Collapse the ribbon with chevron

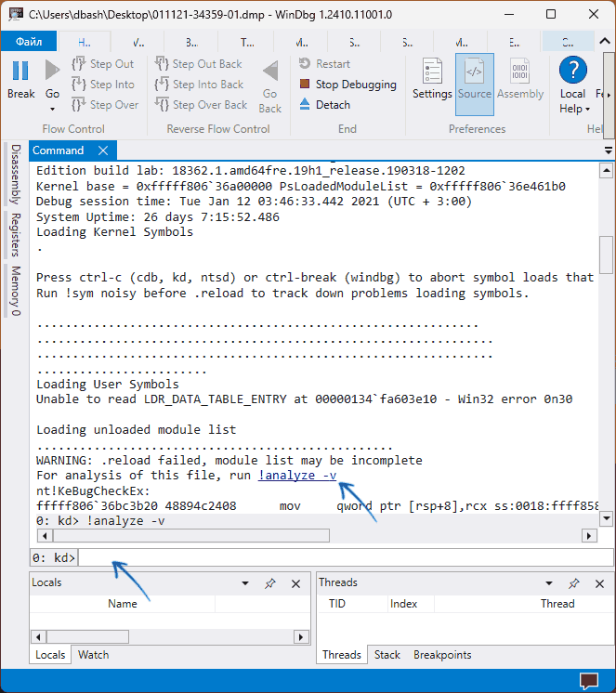click(x=605, y=41)
